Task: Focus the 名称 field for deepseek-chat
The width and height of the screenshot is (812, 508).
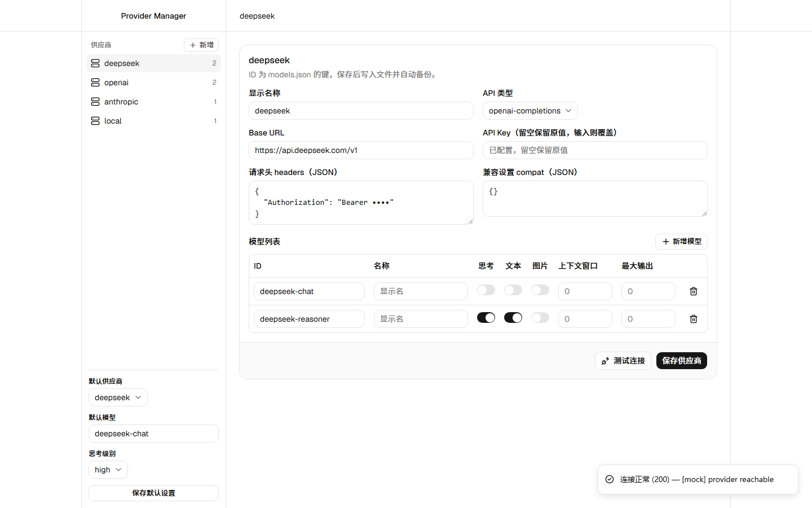Action: pos(421,291)
